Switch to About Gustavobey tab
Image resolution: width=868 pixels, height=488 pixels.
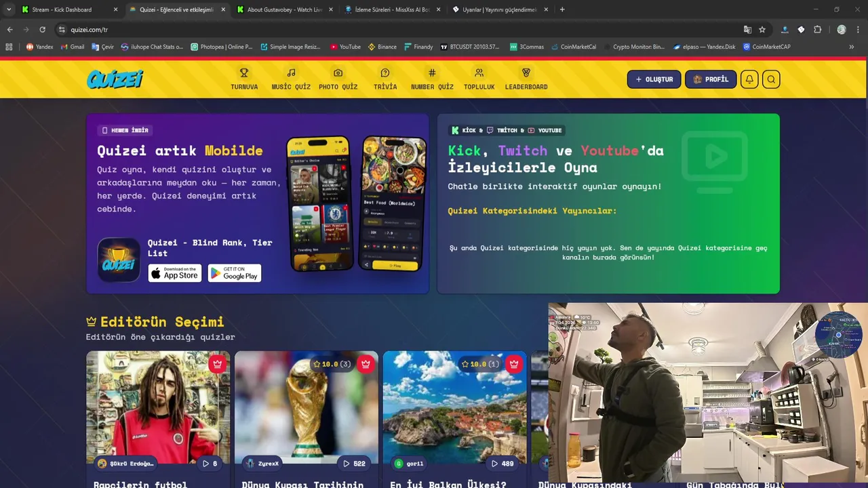284,9
